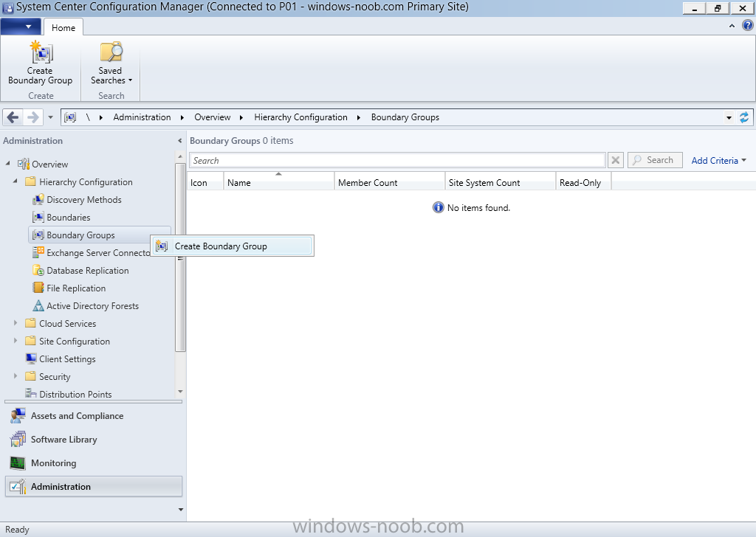Open the Saved Searches ribbon icon

(111, 52)
